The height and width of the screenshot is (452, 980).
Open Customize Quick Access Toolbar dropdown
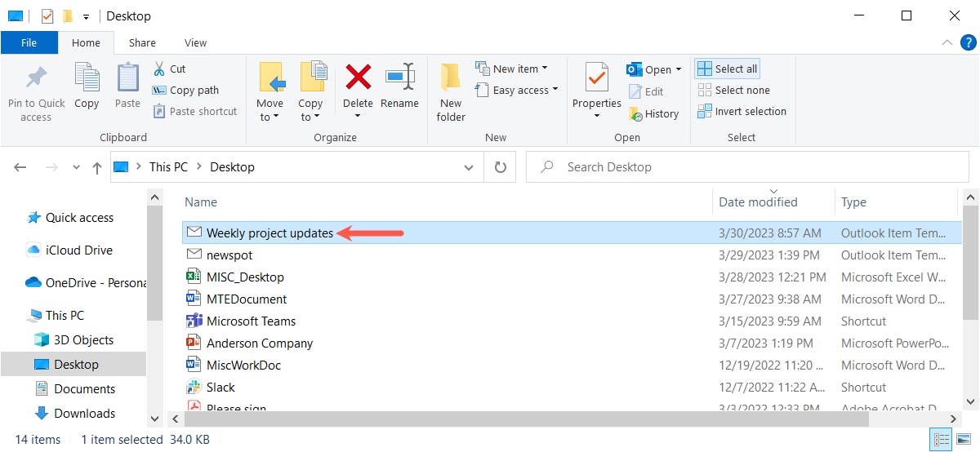tap(86, 16)
